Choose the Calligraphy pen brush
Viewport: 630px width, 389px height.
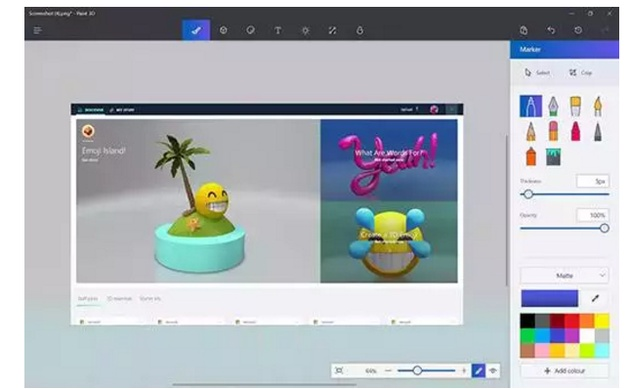[x=553, y=106]
